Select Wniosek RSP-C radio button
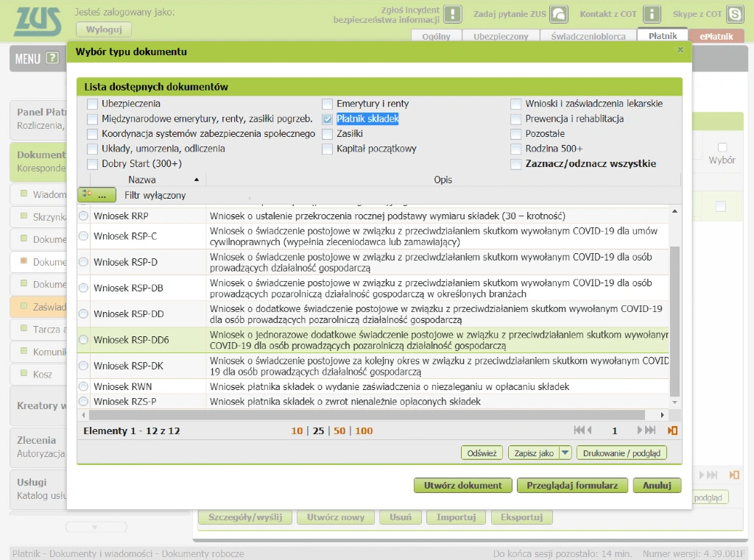Image resolution: width=754 pixels, height=560 pixels. [84, 236]
